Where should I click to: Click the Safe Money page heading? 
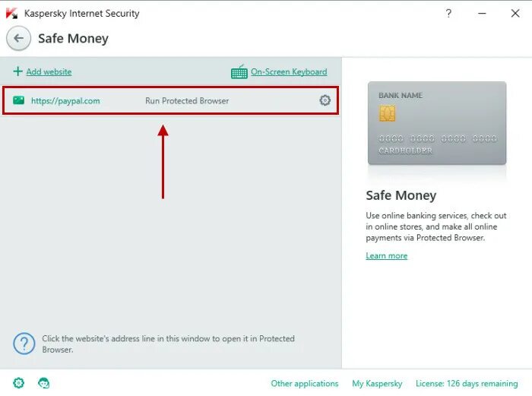pos(73,38)
